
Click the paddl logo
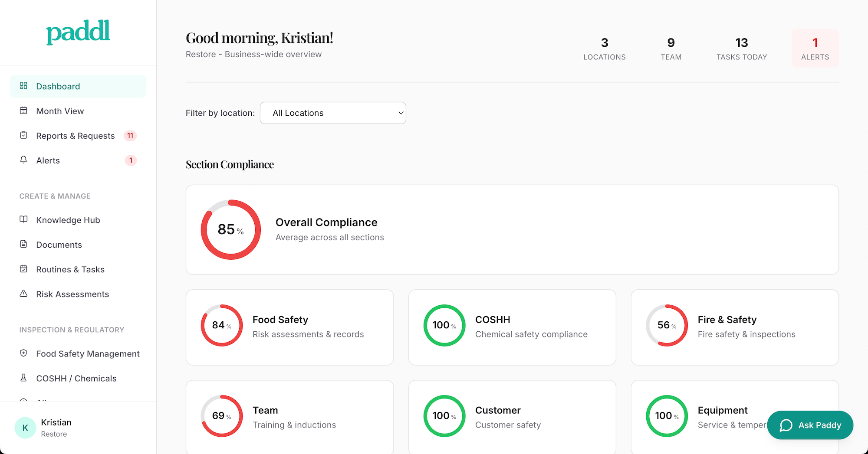pos(78,32)
